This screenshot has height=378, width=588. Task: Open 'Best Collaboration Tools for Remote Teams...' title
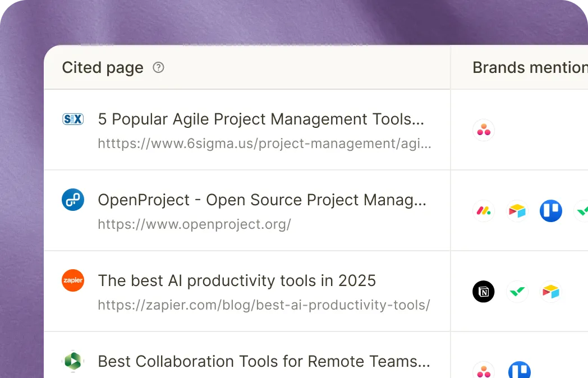264,361
